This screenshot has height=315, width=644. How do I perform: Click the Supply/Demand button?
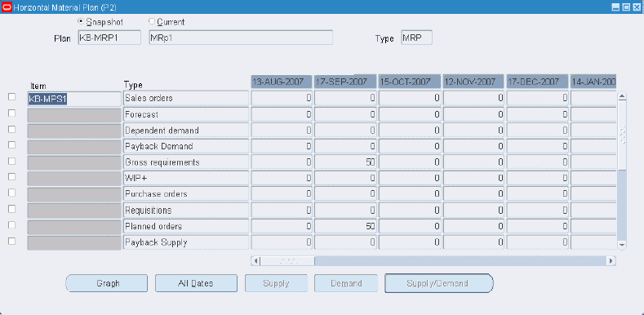pos(438,283)
